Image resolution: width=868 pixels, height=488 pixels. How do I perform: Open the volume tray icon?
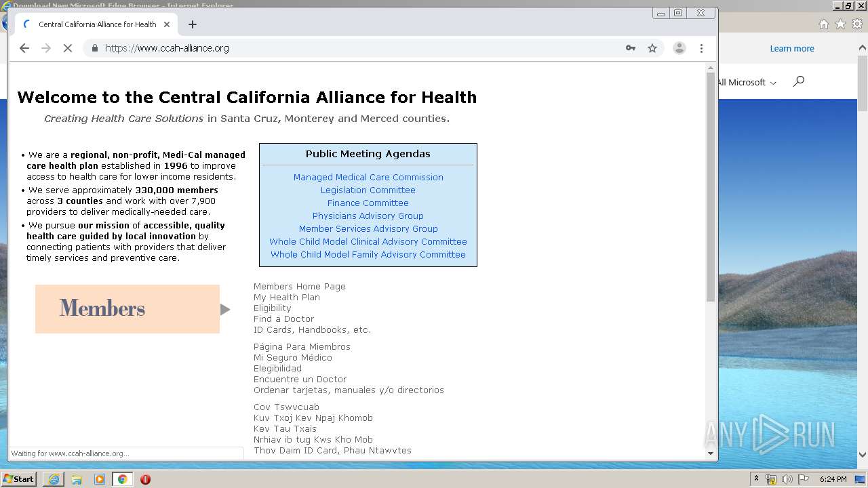click(787, 479)
